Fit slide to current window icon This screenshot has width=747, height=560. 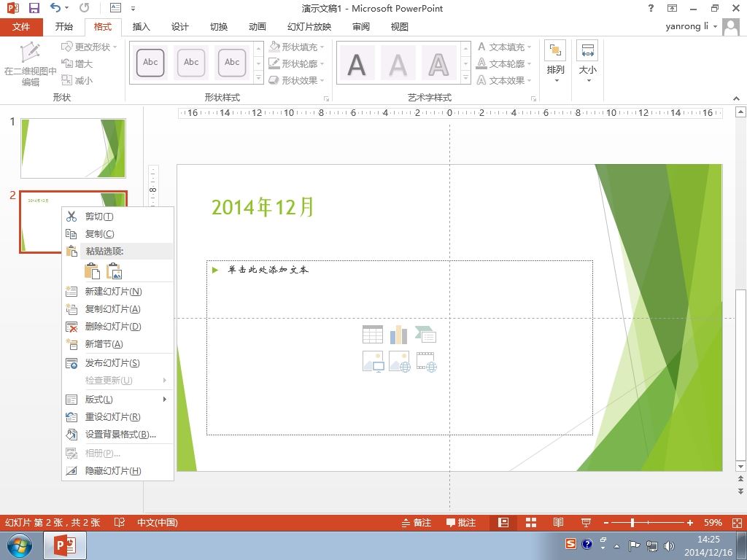pos(737,522)
